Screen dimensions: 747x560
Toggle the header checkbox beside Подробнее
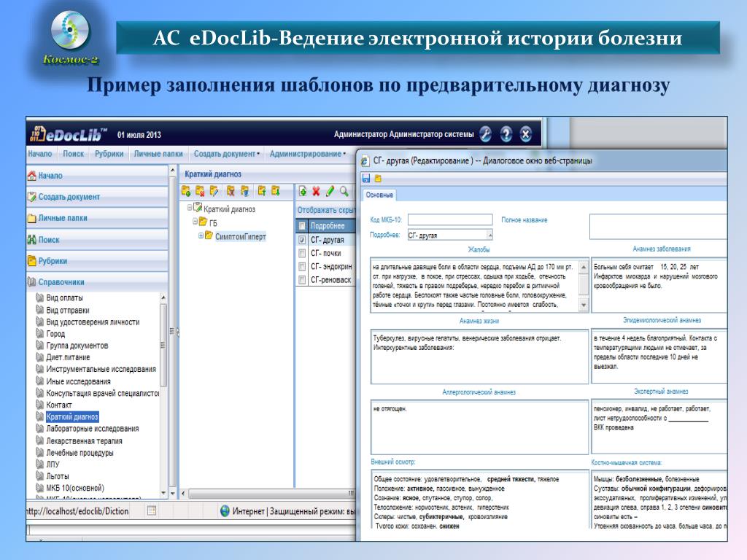point(301,226)
